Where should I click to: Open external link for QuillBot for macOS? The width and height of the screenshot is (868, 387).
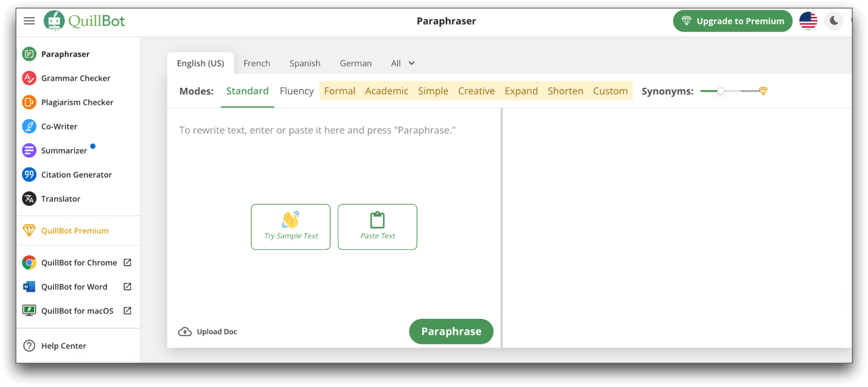click(x=127, y=311)
